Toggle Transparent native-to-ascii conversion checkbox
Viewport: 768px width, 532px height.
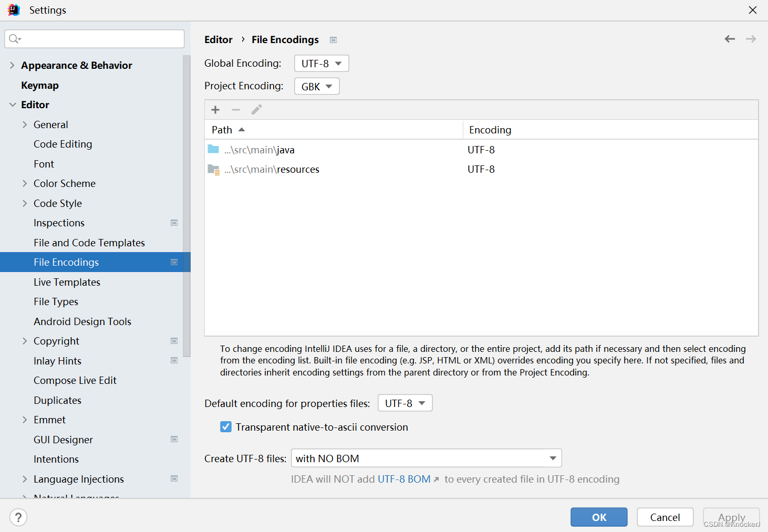pos(226,427)
